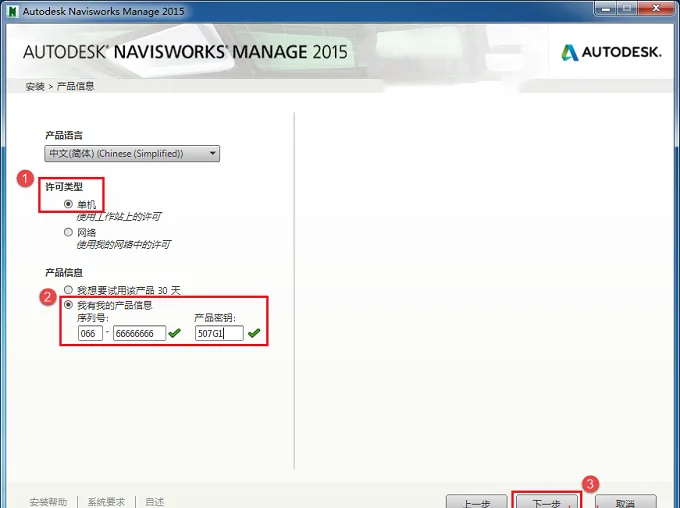The image size is (680, 508).
Task: Click the 取消 Cancel button
Action: coord(625,501)
